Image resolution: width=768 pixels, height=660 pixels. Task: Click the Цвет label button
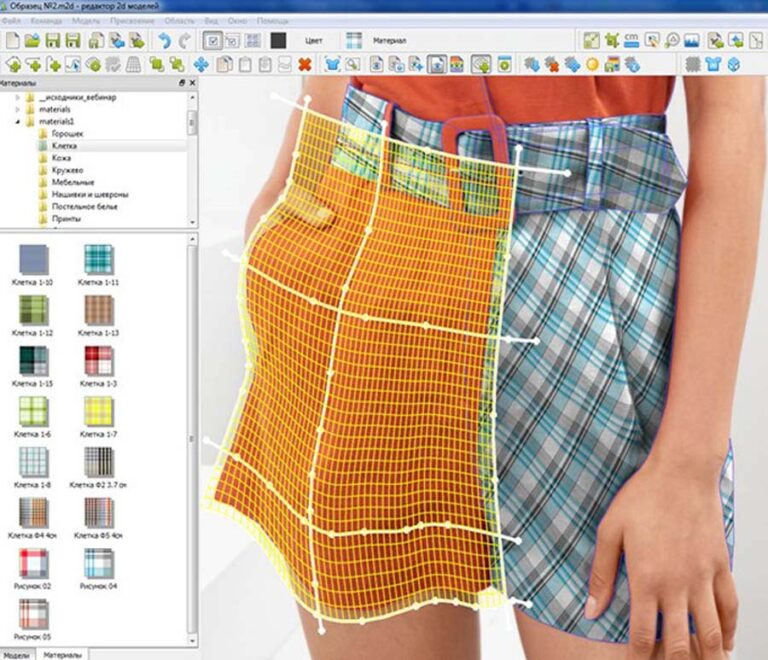313,41
